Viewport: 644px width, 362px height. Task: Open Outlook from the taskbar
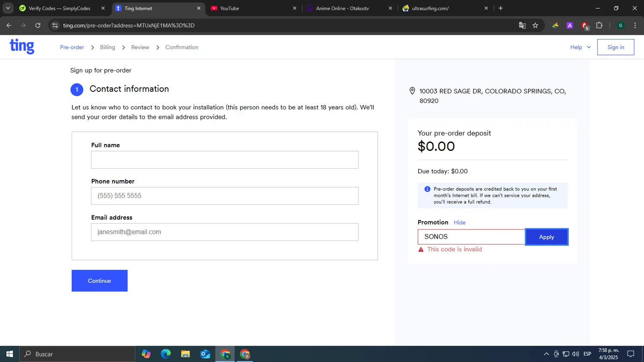205,354
